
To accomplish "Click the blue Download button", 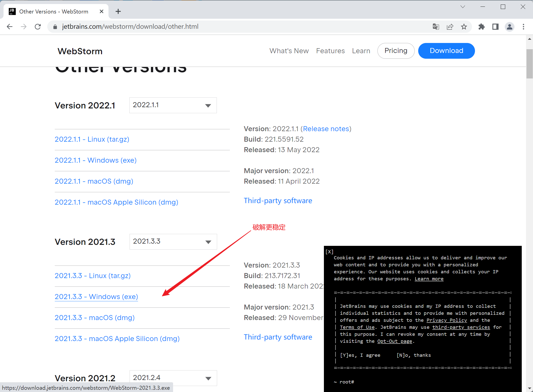I will click(446, 51).
